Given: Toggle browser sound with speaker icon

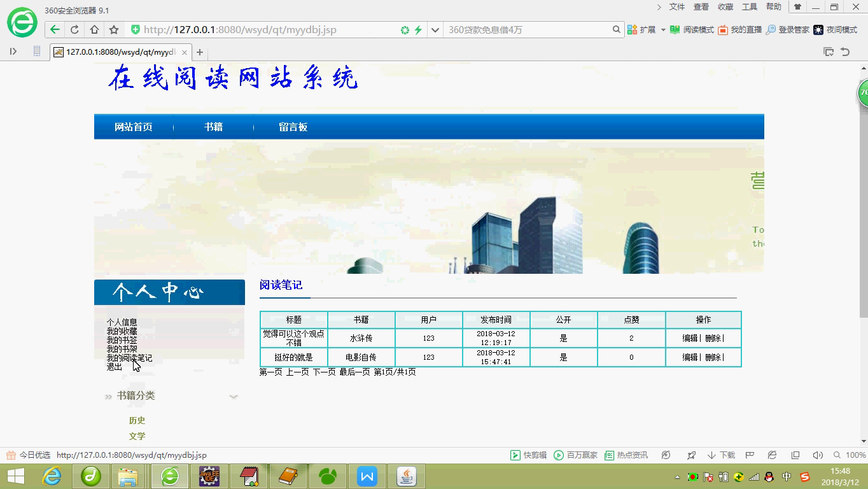Looking at the screenshot, I should click(x=818, y=455).
